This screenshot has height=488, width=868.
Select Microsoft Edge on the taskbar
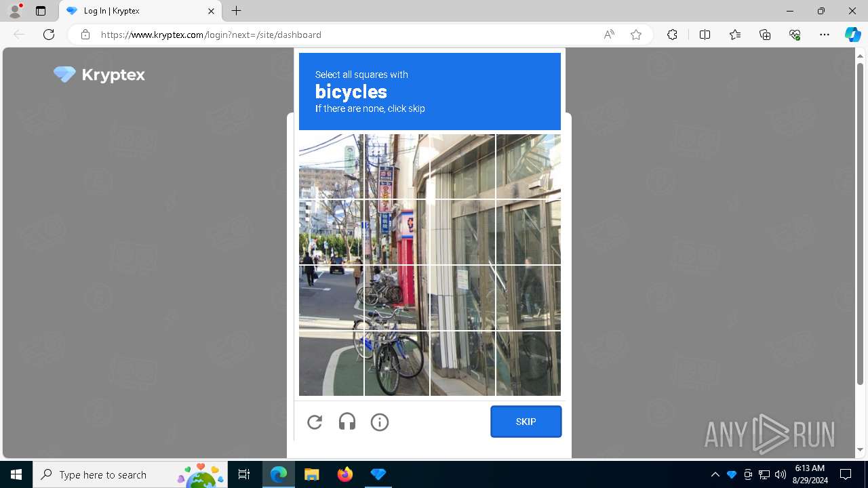[x=279, y=474]
